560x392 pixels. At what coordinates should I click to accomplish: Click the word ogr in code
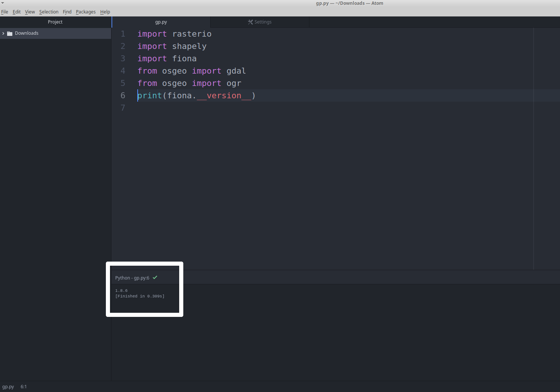pyautogui.click(x=234, y=84)
